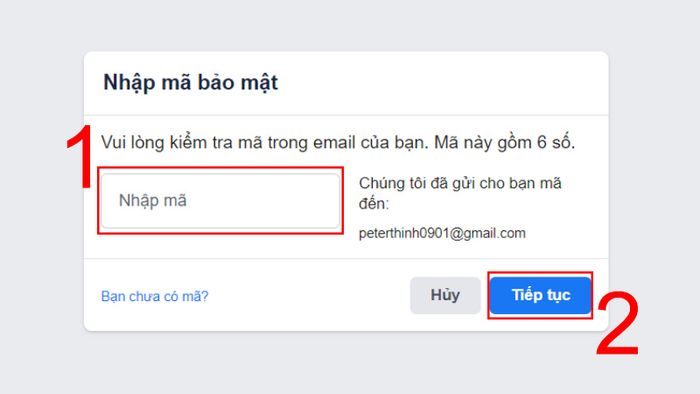The width and height of the screenshot is (700, 394).
Task: Click the white dialog header area beside the title
Action: coord(442,83)
